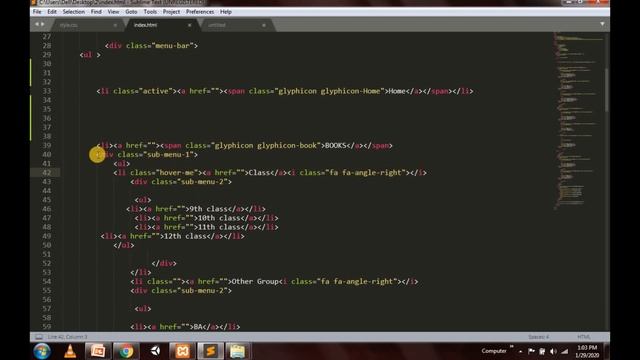Image resolution: width=640 pixels, height=360 pixels.
Task: Open the Goto menu
Action: 131,12
